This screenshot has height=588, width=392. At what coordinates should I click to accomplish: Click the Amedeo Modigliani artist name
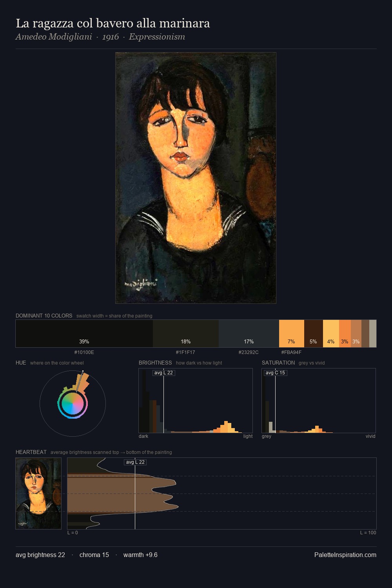(54, 37)
